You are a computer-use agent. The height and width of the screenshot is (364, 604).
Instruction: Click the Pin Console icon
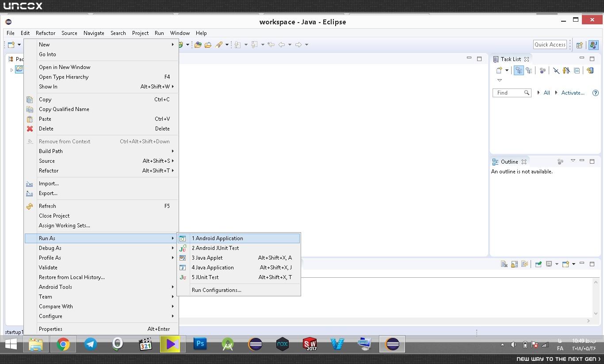click(538, 264)
